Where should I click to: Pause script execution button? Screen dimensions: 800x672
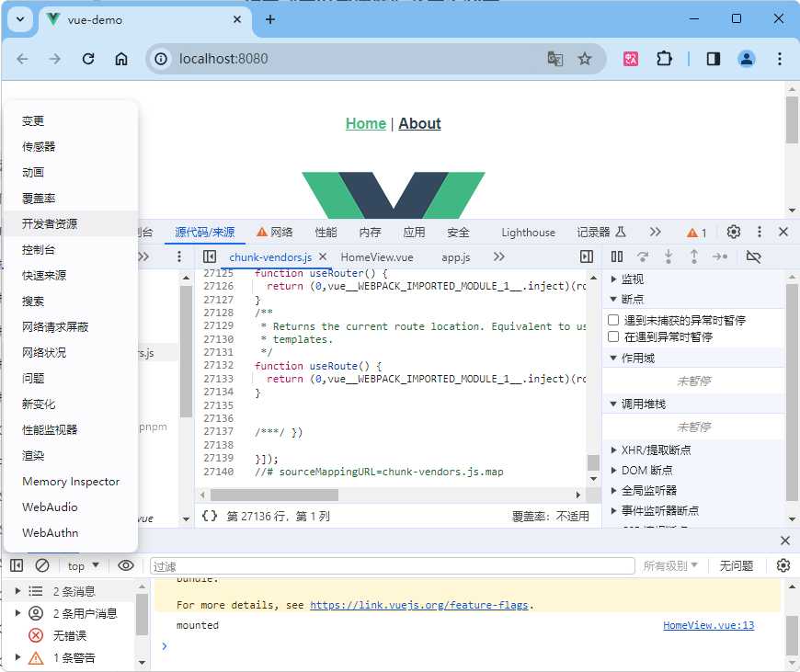coord(617,256)
